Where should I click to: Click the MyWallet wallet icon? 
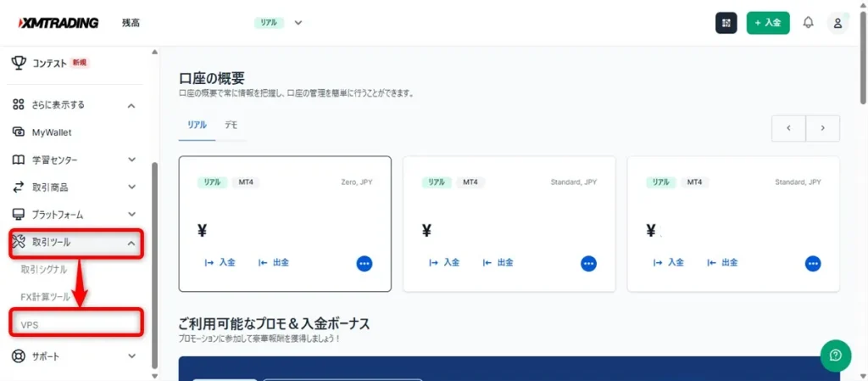tap(19, 132)
